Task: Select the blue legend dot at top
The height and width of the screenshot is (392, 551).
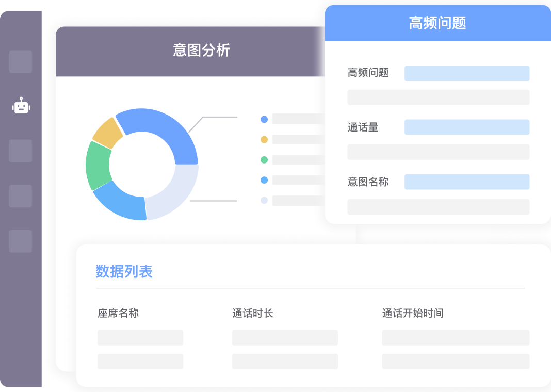Action: pos(264,119)
